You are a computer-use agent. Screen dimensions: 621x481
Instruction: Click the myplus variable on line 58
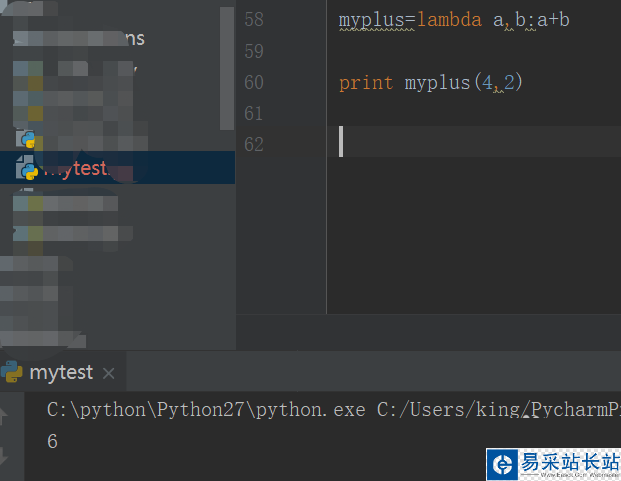tap(368, 20)
